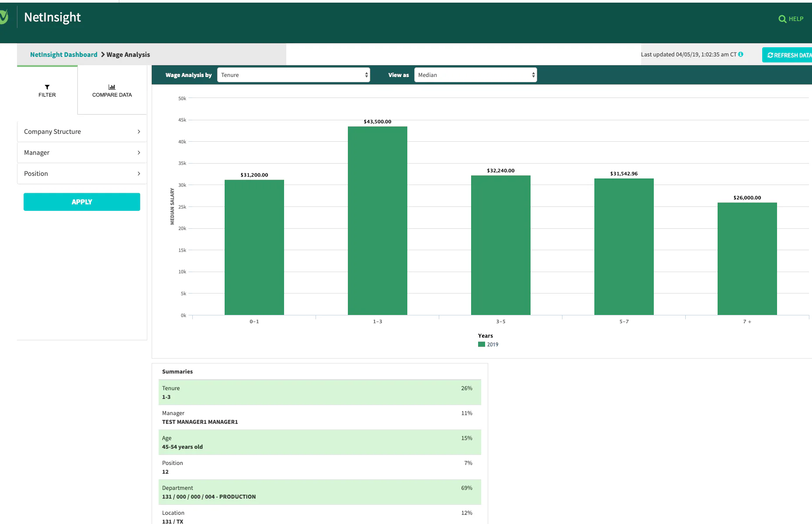812x524 pixels.
Task: Click the Filter funnel icon
Action: [x=47, y=87]
